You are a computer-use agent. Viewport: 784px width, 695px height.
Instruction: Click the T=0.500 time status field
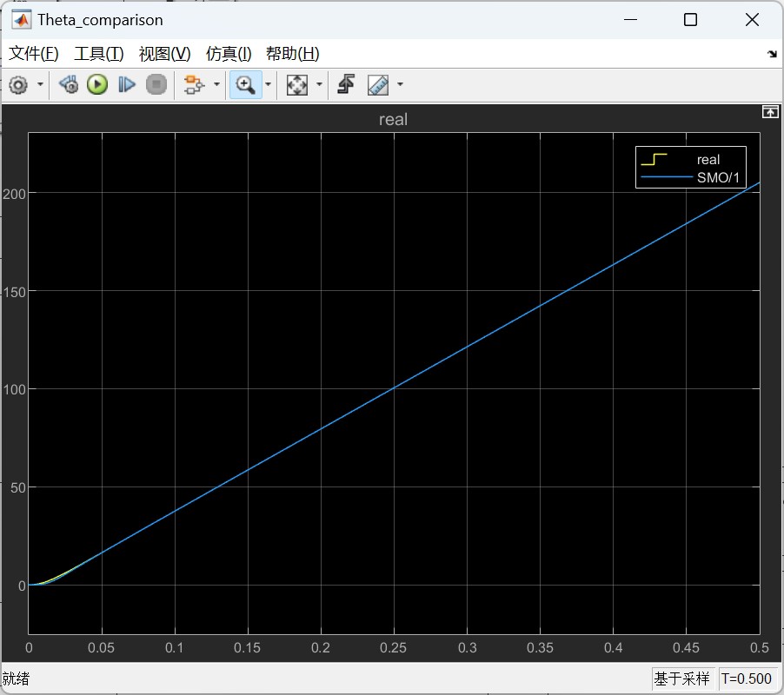[x=747, y=678]
